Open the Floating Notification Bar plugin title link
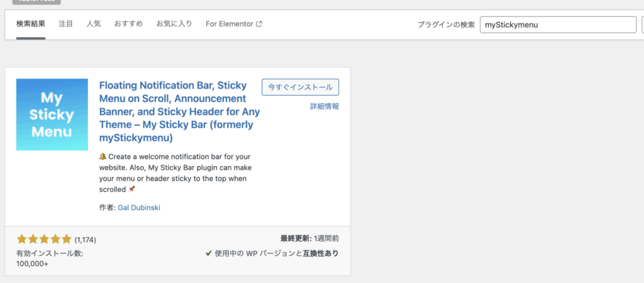Viewport: 644px width, 283px height. 179,112
